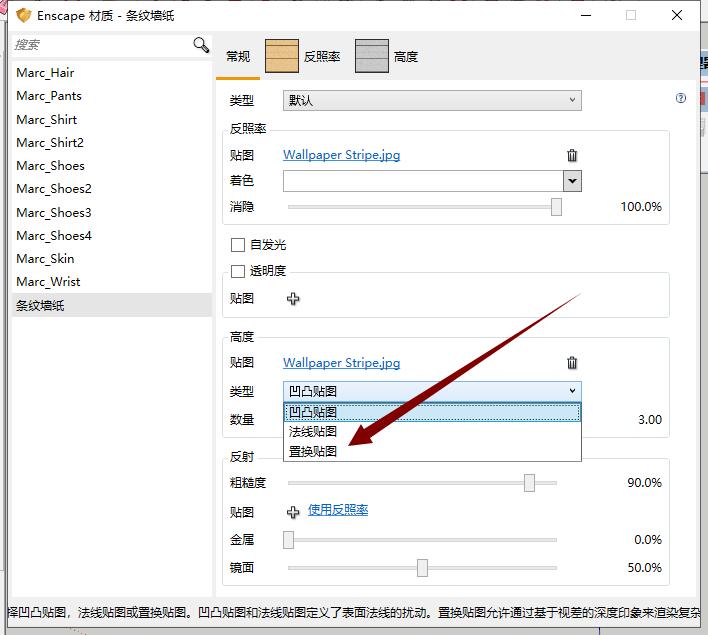Open the height Wallpaper Stripe.jpg link
The image size is (708, 635).
[x=341, y=363]
